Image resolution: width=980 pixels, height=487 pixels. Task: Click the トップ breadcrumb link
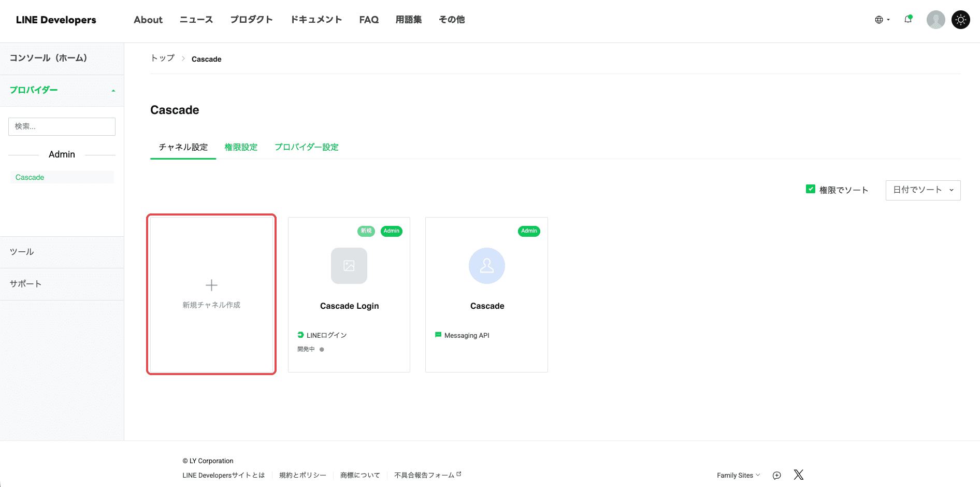(163, 58)
